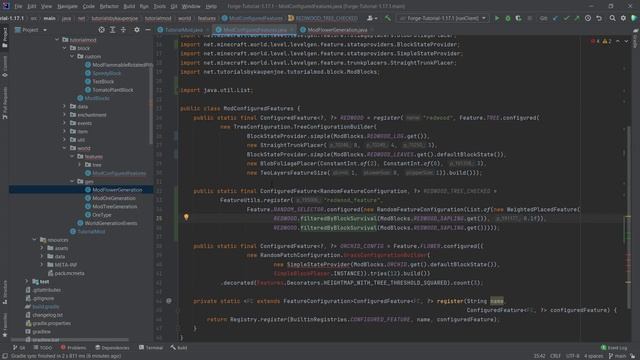Open the Event Log

[614, 348]
